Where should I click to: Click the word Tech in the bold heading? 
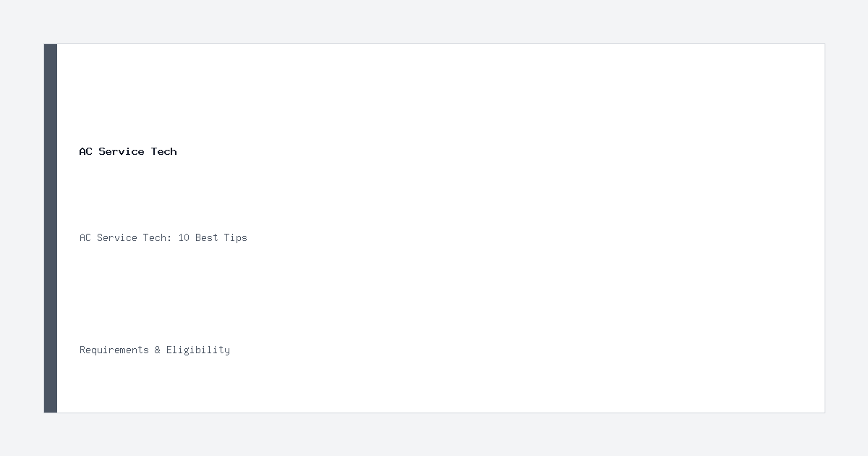coord(164,151)
